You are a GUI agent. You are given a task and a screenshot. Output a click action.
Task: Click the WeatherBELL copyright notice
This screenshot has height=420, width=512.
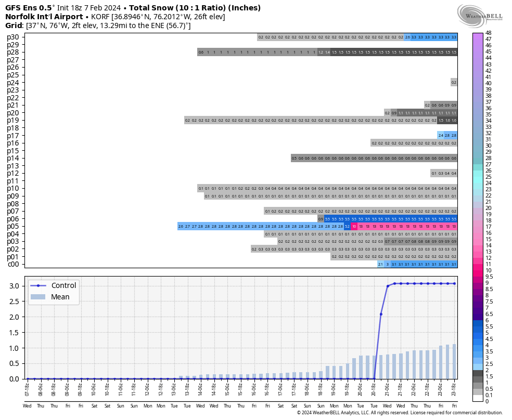(400, 413)
